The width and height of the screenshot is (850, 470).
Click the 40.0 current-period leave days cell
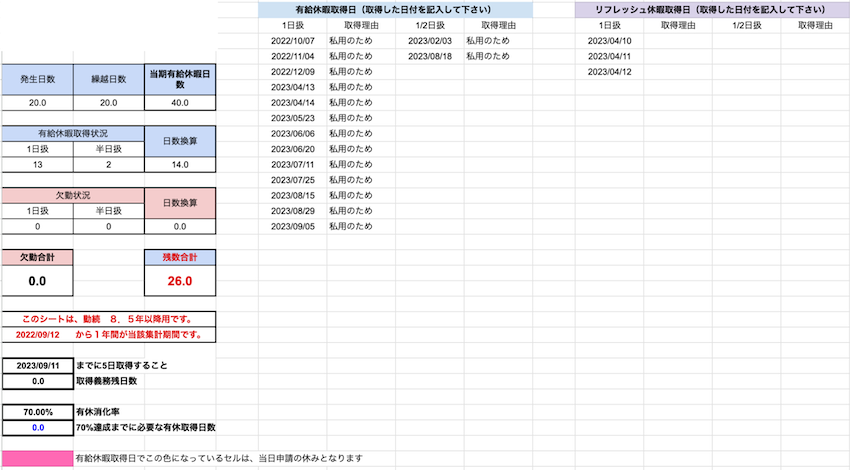[x=179, y=103]
